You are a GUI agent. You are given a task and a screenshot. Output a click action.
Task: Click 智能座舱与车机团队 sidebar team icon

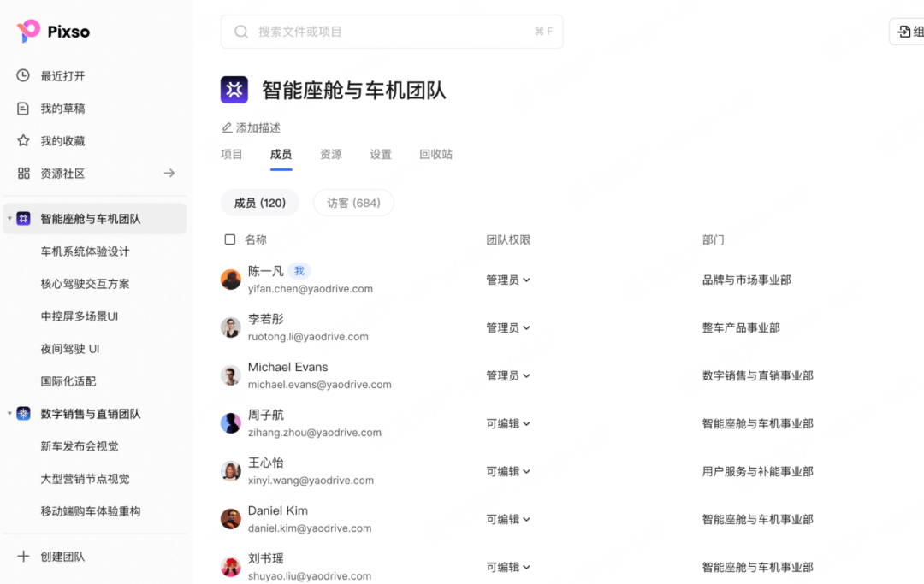pyautogui.click(x=24, y=218)
